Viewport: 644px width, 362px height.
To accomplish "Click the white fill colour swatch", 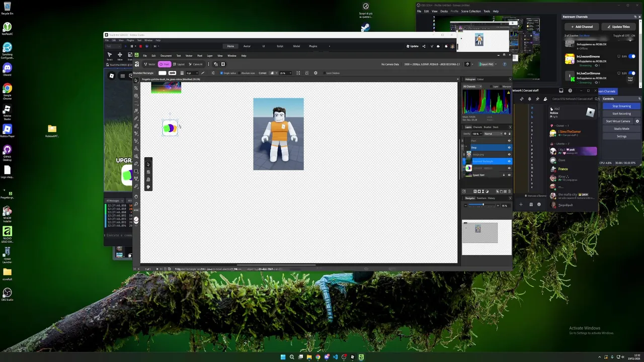I will (x=163, y=73).
